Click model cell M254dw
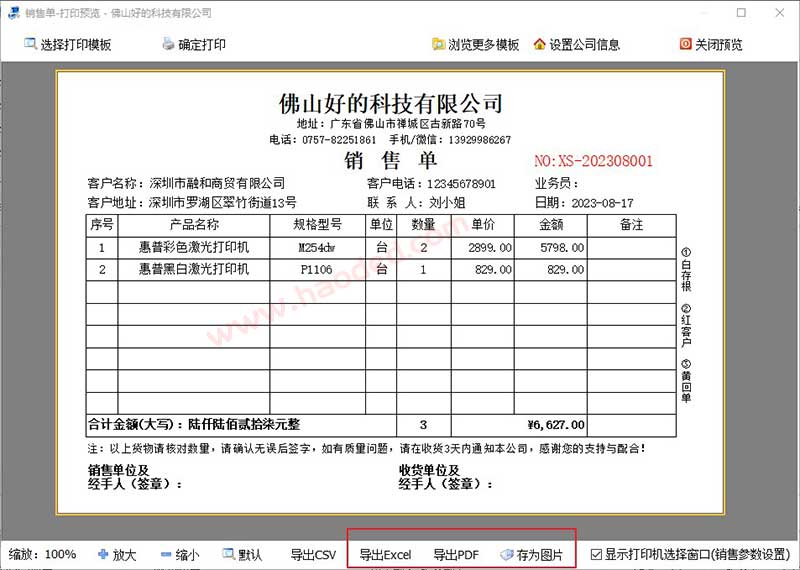 pos(317,248)
